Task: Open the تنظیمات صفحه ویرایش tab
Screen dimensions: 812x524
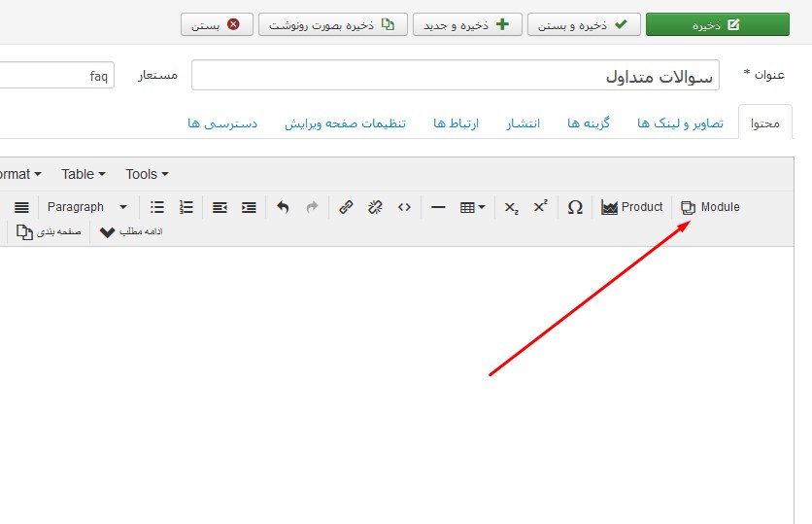Action: (345, 122)
